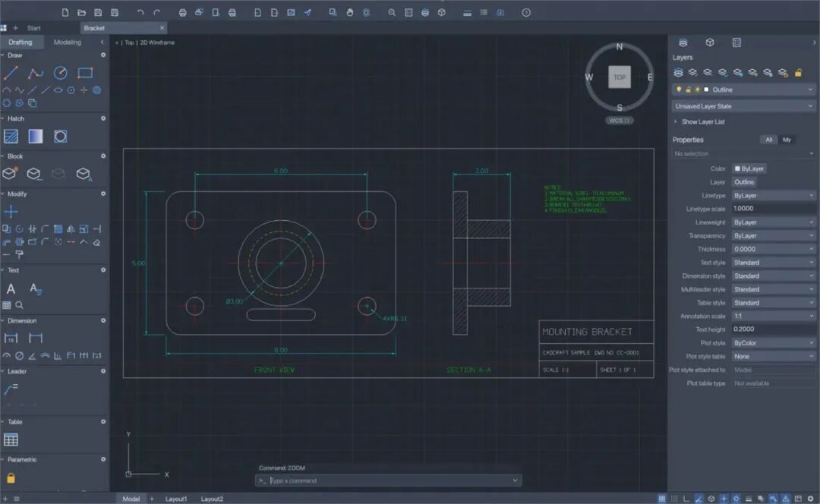Click the large single-line Text tool

[x=11, y=288]
